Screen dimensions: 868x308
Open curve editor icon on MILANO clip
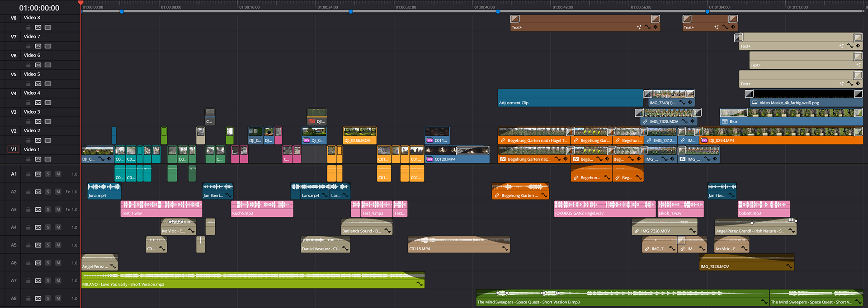click(x=420, y=284)
